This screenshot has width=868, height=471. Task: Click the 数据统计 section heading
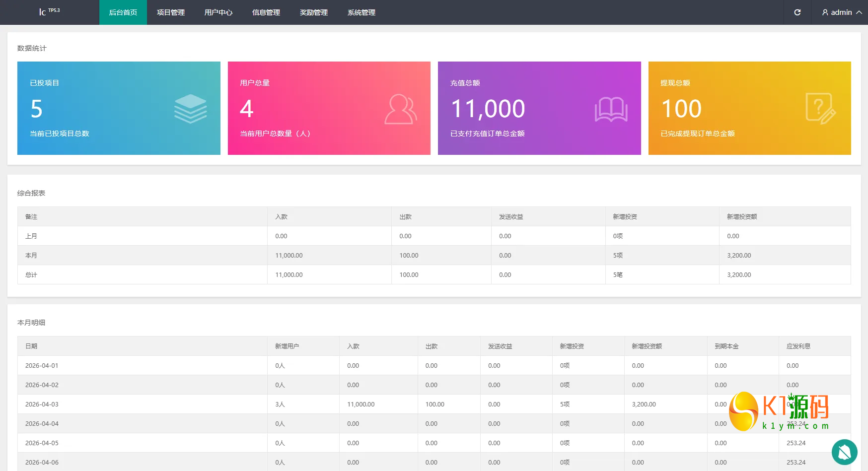click(32, 48)
